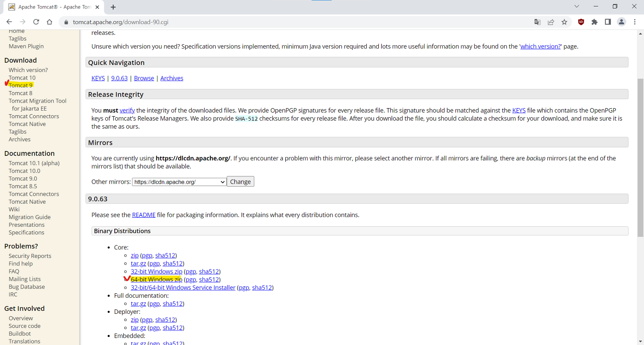This screenshot has height=345, width=644.
Task: Download Deployer zip
Action: tap(135, 320)
